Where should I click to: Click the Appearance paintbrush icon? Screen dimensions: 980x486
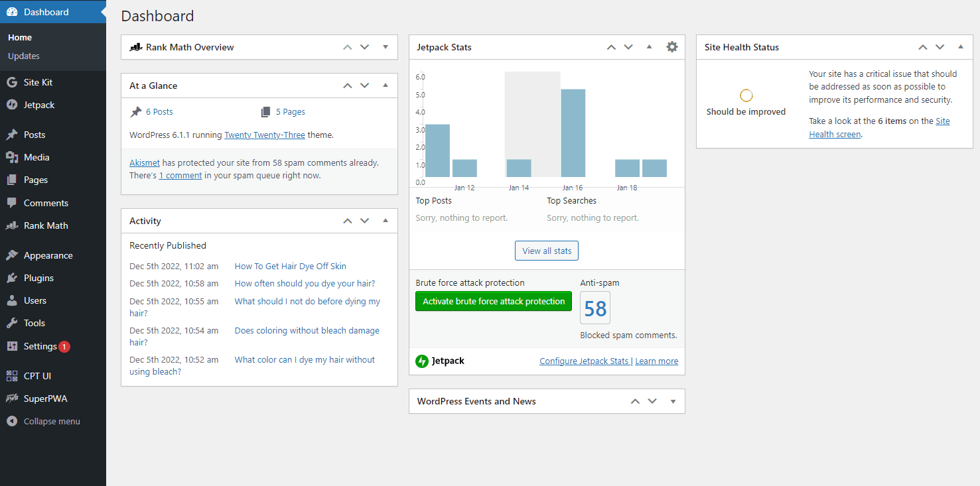coord(12,255)
